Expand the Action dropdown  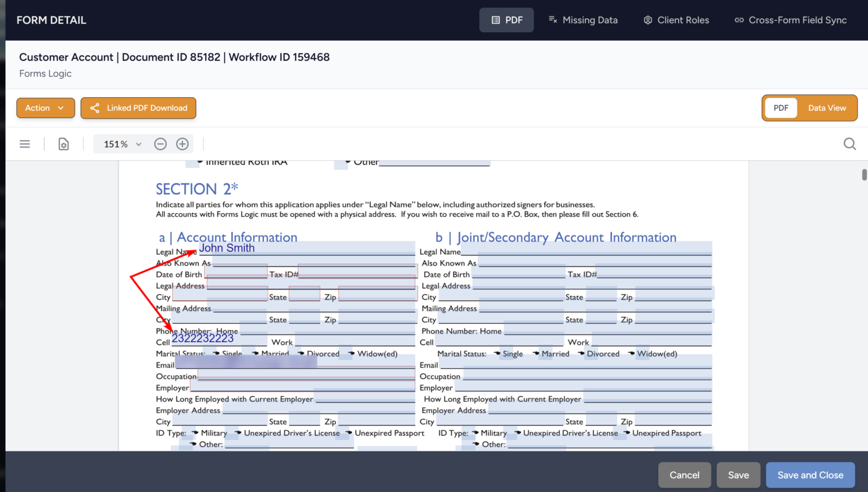pyautogui.click(x=46, y=108)
